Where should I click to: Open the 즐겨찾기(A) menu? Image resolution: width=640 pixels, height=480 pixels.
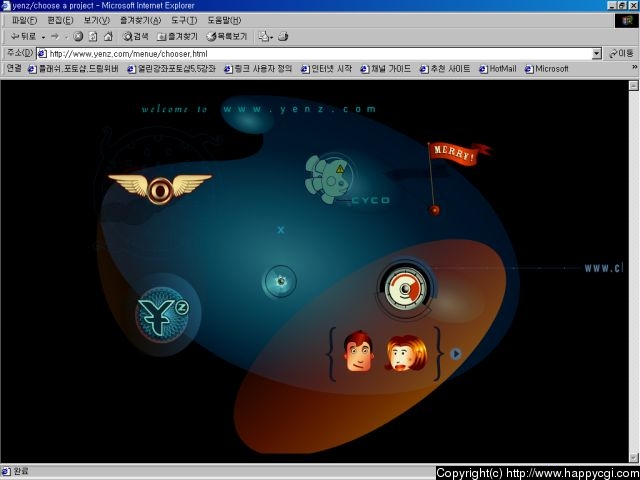140,20
